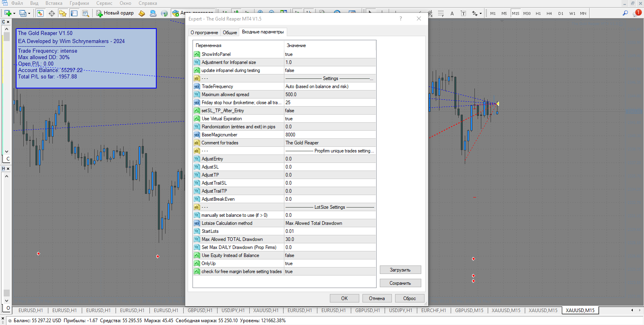Open the USDJPY,H1 tab next to EURCHF,H1

tap(400, 311)
